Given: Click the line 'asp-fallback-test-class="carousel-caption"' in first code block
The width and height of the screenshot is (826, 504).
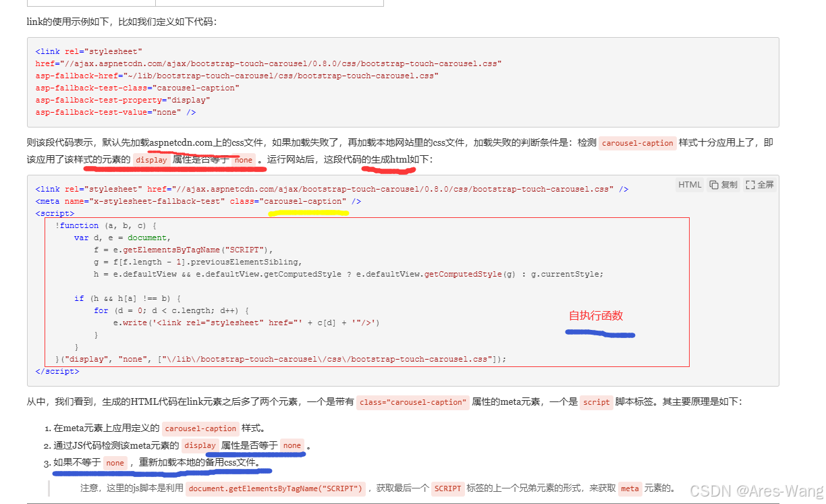Looking at the screenshot, I should [x=138, y=88].
